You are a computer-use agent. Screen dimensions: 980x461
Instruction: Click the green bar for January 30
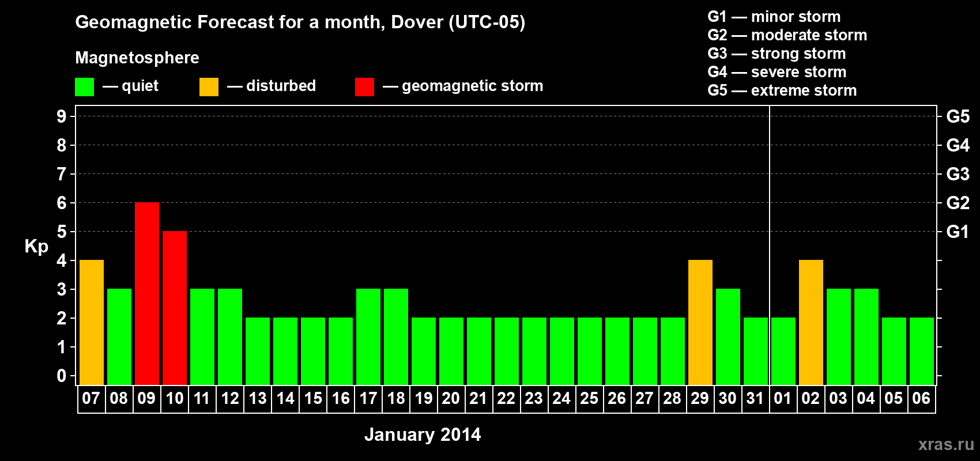(x=728, y=337)
